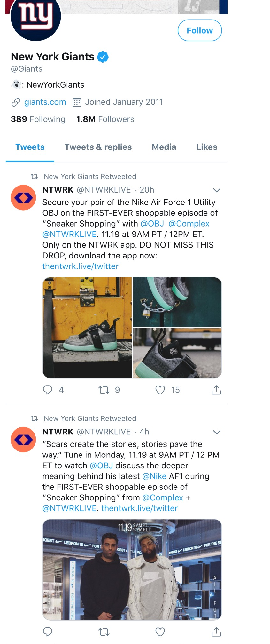This screenshot has width=270, height=644.
Task: Open the NTWRK avatar on the 20h tweet
Action: pos(23,198)
